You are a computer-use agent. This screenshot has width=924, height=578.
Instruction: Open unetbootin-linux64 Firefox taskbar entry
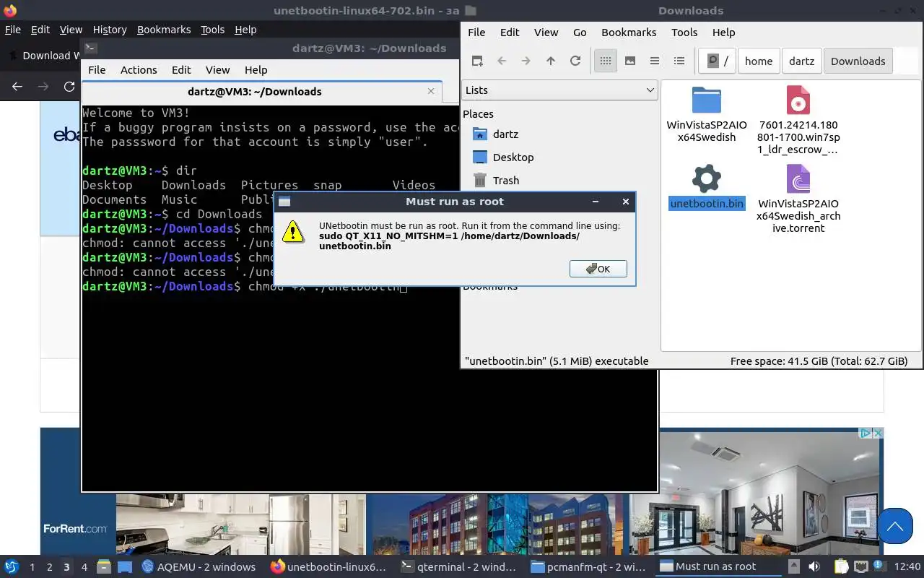(x=328, y=567)
